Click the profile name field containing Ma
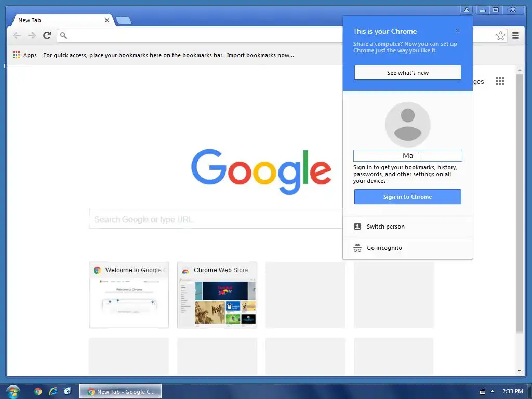532x399 pixels. [x=407, y=155]
